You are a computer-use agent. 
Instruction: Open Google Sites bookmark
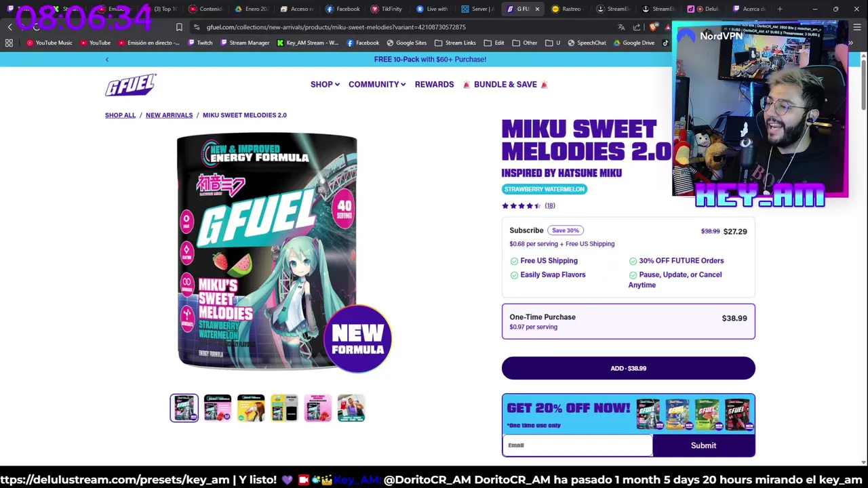pos(407,43)
